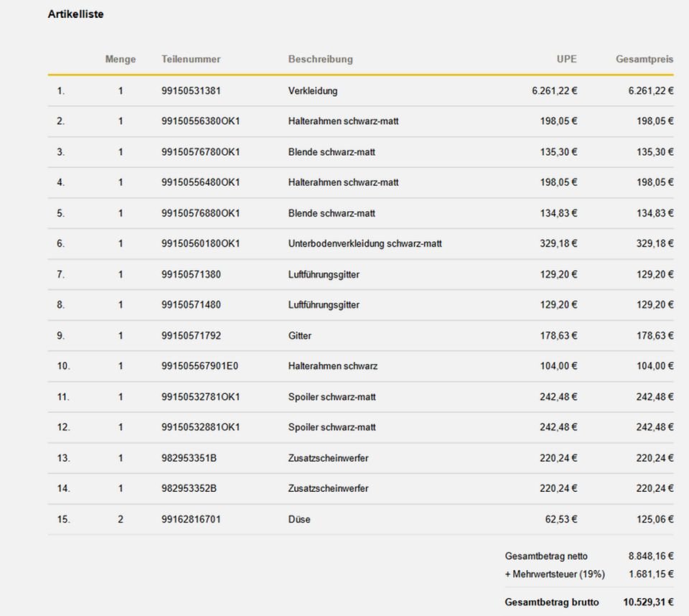
Task: Click the Menge column header
Action: point(120,59)
